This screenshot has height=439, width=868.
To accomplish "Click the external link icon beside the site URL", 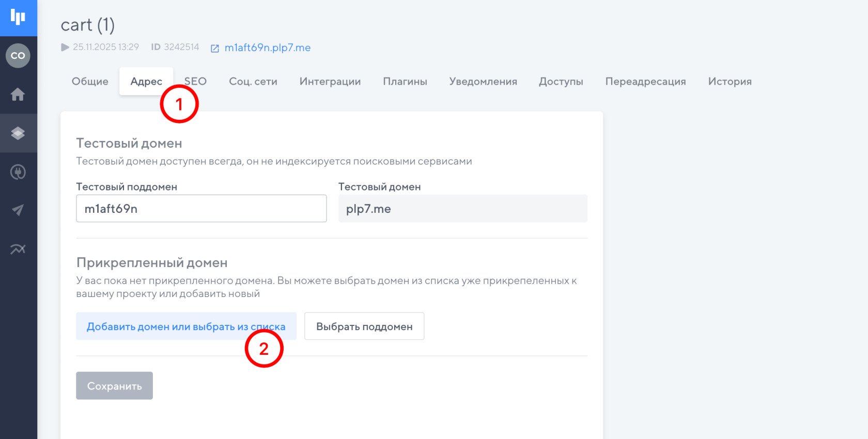I will [x=215, y=48].
